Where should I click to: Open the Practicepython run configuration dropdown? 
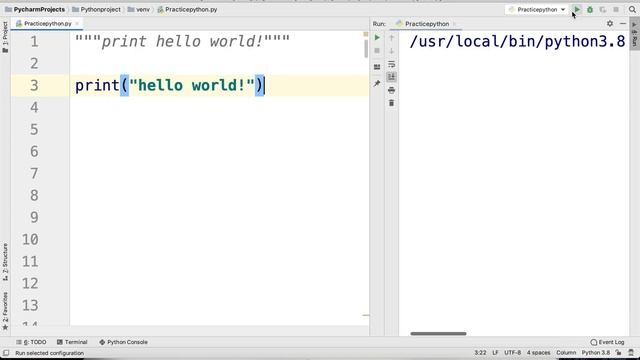click(536, 9)
